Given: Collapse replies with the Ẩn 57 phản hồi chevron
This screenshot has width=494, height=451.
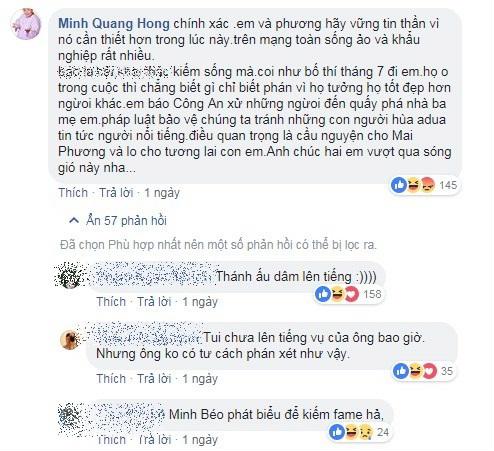Looking at the screenshot, I should 74,220.
